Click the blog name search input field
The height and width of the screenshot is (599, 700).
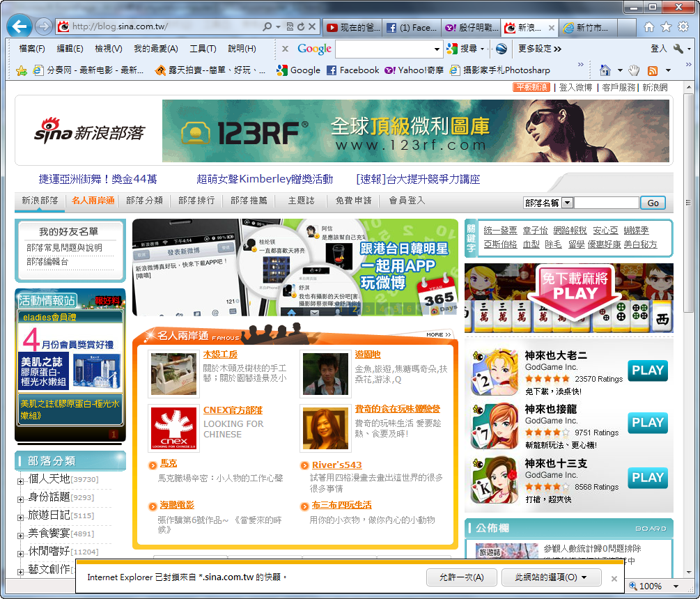(606, 203)
